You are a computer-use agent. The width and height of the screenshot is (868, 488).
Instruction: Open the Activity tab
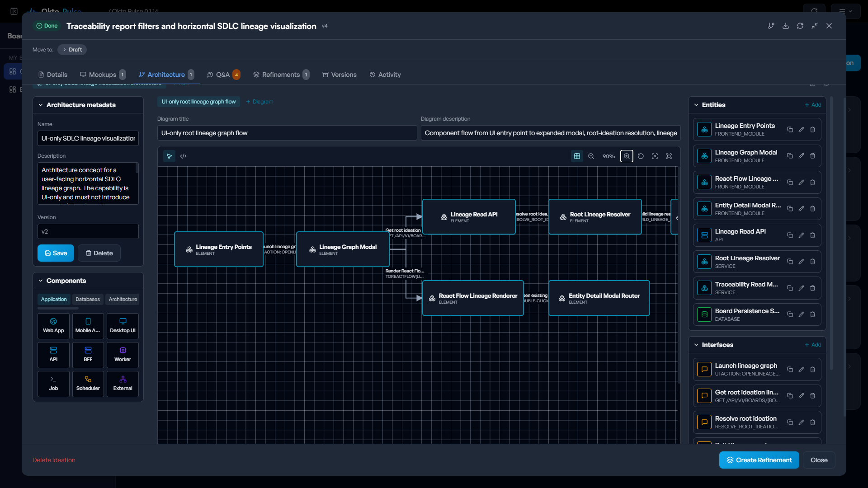pyautogui.click(x=385, y=75)
